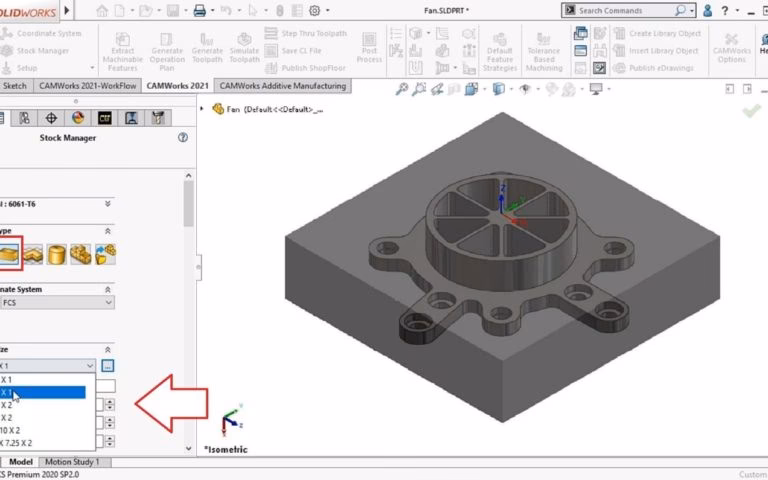The image size is (768, 480).
Task: Click Step Thru Toolpath
Action: pyautogui.click(x=306, y=33)
